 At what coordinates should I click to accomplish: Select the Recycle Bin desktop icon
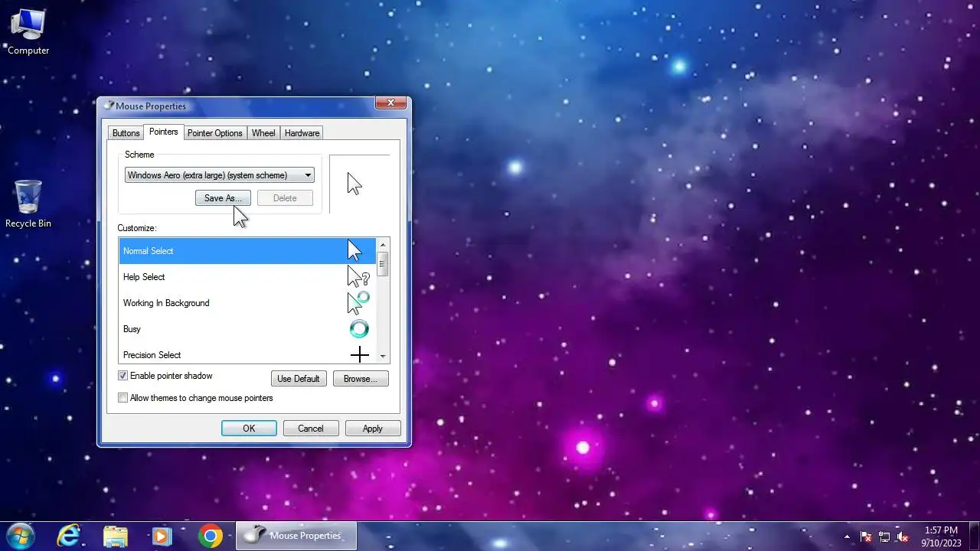(28, 204)
